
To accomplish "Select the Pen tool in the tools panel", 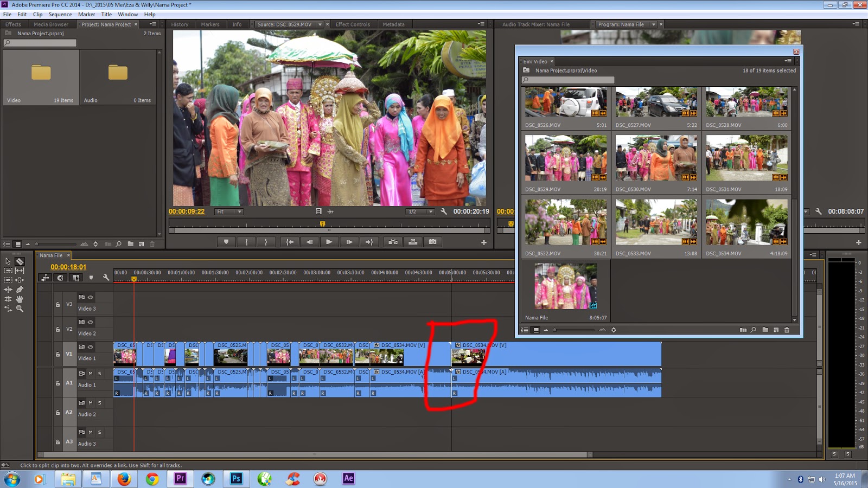I will click(20, 289).
